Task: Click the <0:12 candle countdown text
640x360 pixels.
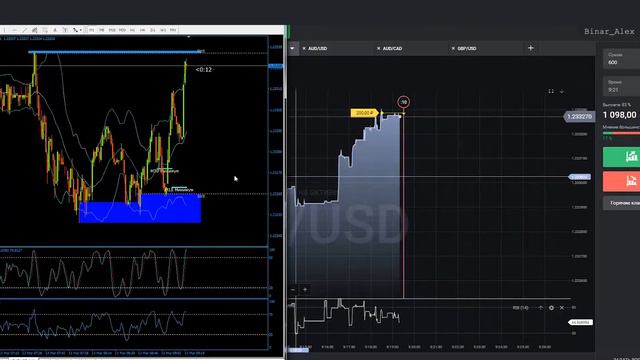Action: pos(204,70)
